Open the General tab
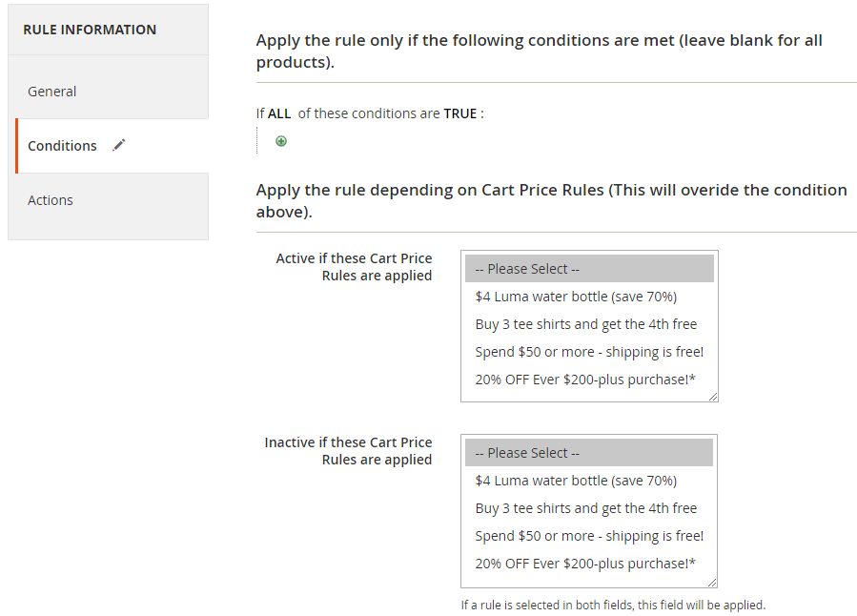This screenshot has height=616, width=857. tap(52, 92)
